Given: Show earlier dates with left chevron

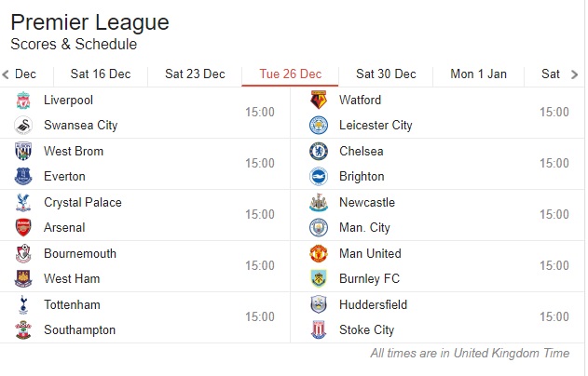Looking at the screenshot, I should [6, 74].
